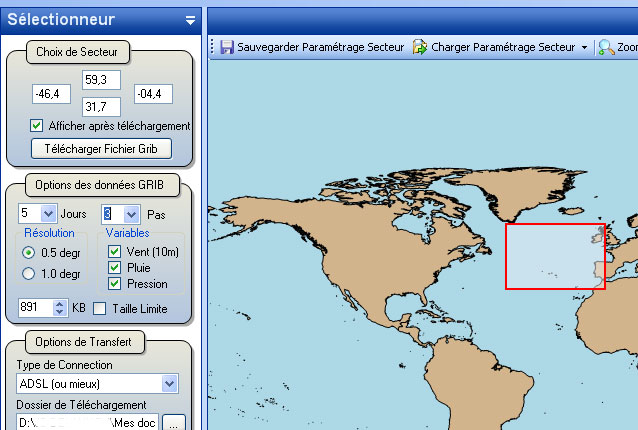Select the 1.0 degr resolution
The width and height of the screenshot is (638, 430).
coord(28,273)
